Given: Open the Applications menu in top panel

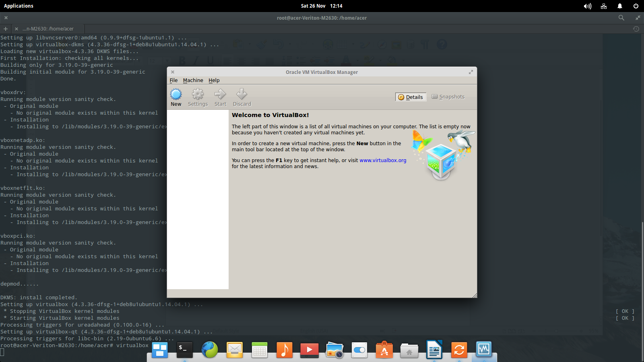Looking at the screenshot, I should pyautogui.click(x=19, y=6).
